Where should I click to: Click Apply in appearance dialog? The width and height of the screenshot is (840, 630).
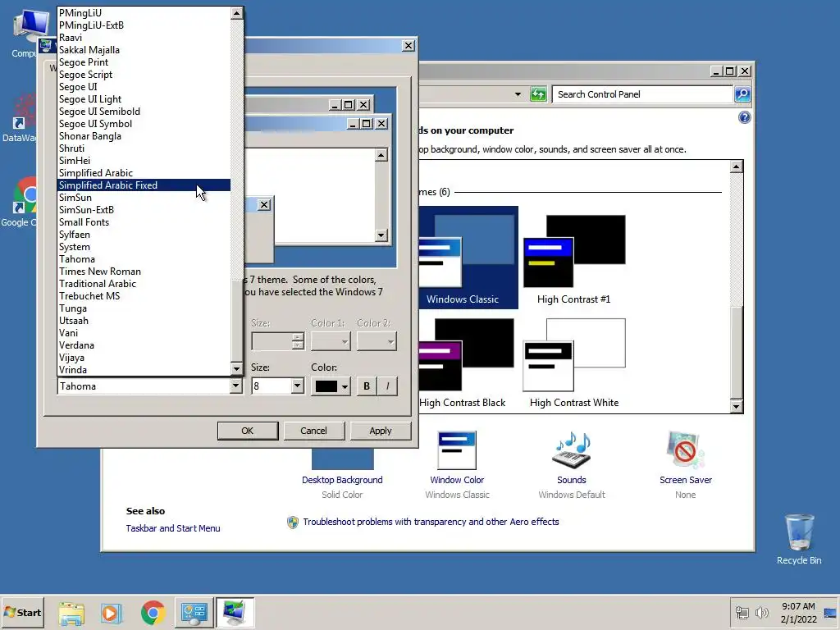381,431
